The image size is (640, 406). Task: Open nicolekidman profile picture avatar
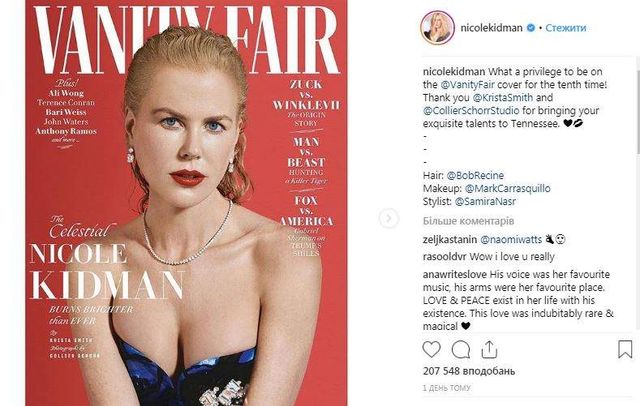(x=437, y=28)
